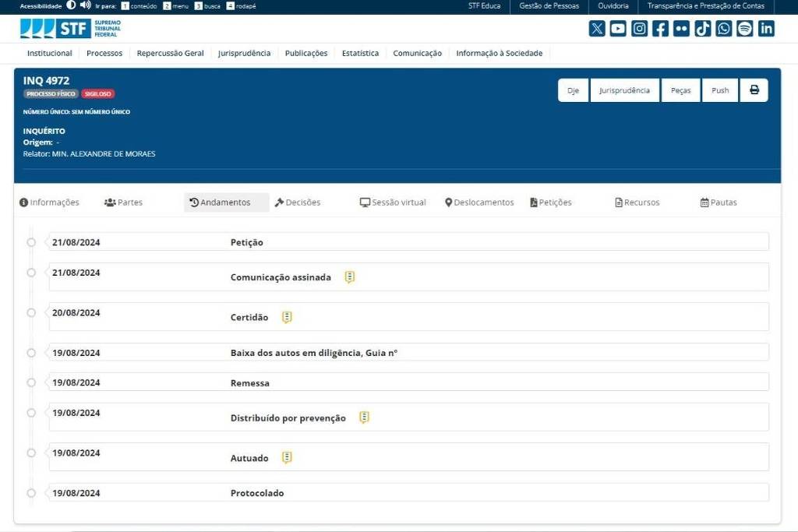Click the Instagram social icon

[x=639, y=29]
